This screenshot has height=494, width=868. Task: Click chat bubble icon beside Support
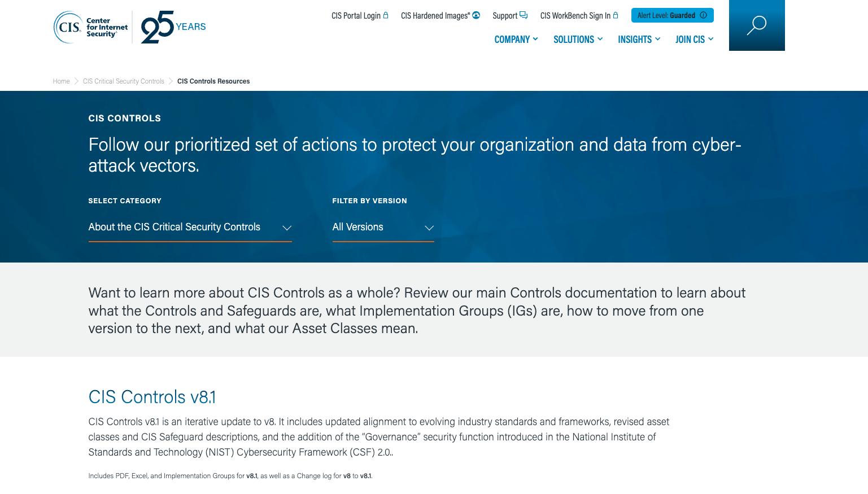coord(524,15)
